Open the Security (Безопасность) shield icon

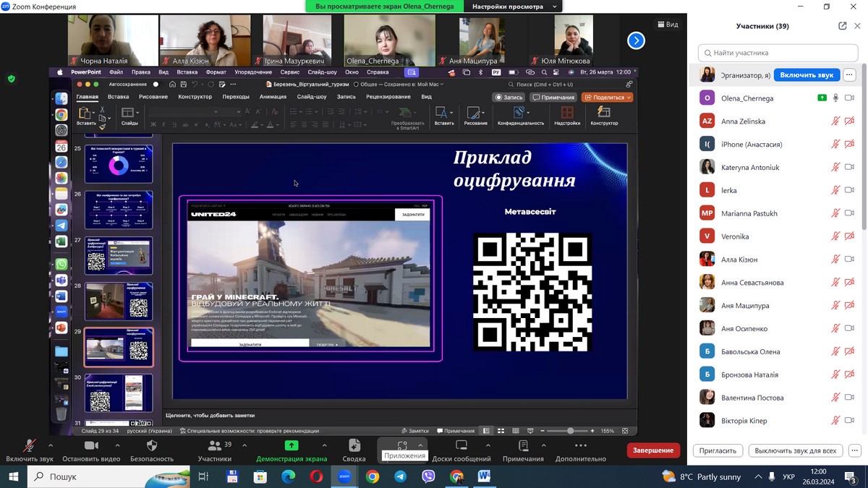152,446
